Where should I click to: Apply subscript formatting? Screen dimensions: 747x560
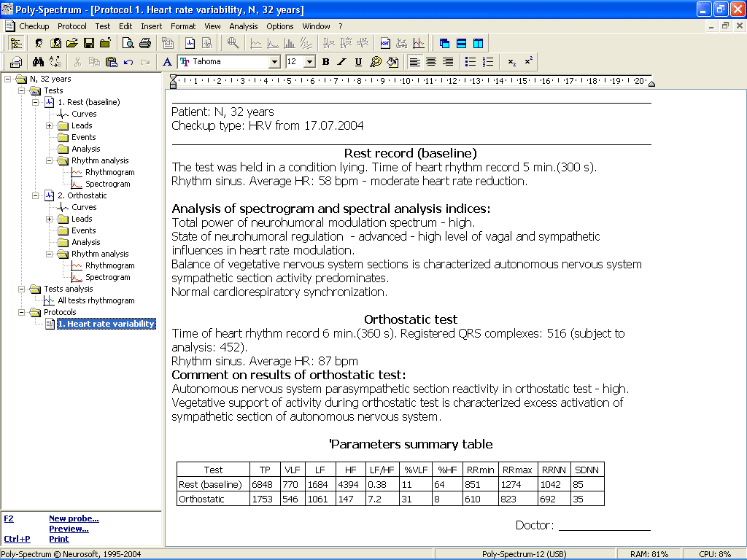[x=511, y=61]
